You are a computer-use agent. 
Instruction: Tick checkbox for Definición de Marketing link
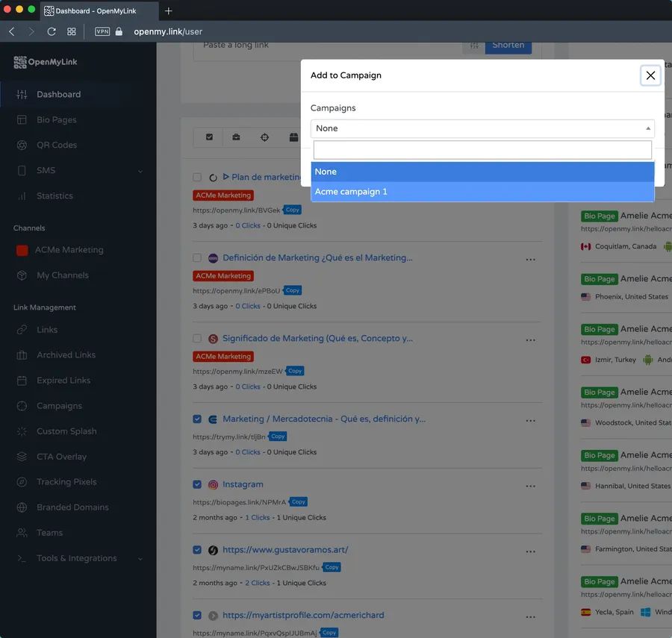197,257
